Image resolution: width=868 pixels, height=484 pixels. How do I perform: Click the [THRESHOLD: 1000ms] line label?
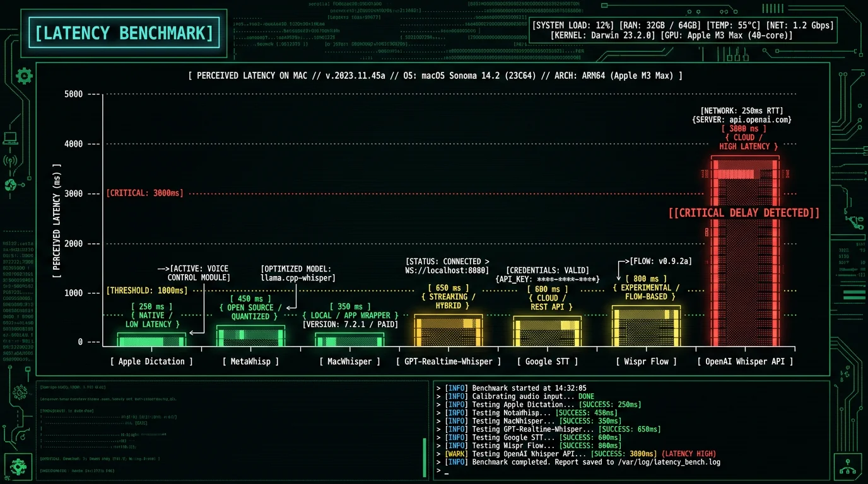[x=147, y=291]
